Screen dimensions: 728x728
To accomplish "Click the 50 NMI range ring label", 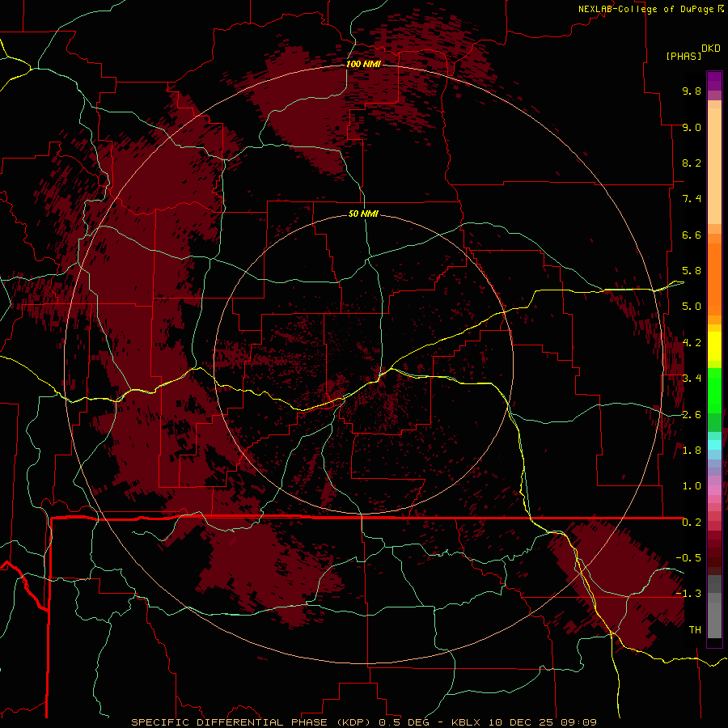I will click(x=363, y=214).
